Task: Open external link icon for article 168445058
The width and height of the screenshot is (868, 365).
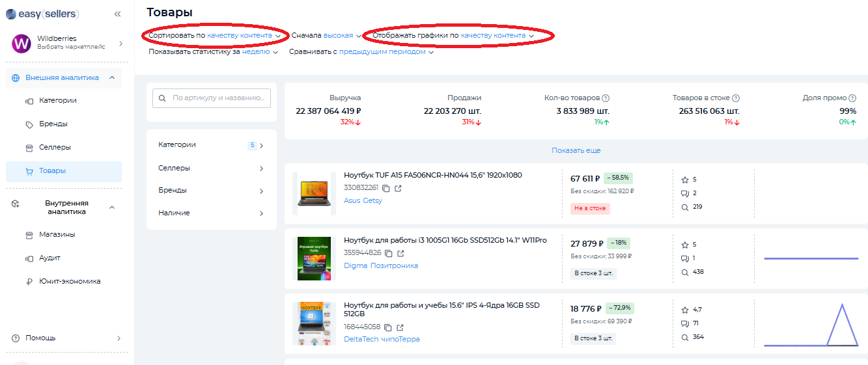Action: (400, 327)
